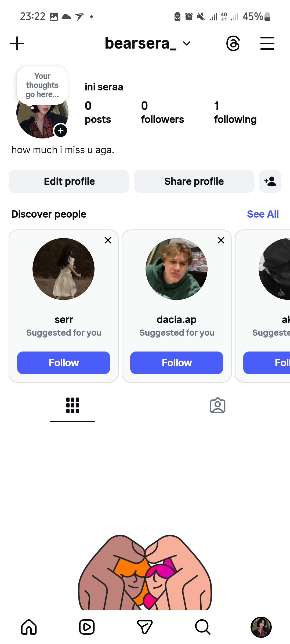Follow the suggested user serr
This screenshot has width=290, height=644.
tap(64, 363)
